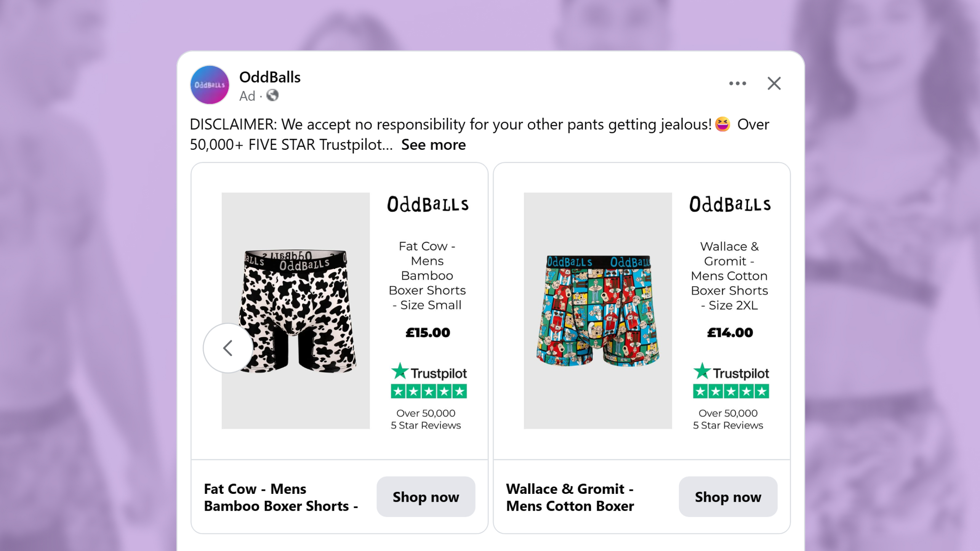The image size is (980, 551).
Task: Click the OddBalls round profile picture
Action: coord(210,85)
